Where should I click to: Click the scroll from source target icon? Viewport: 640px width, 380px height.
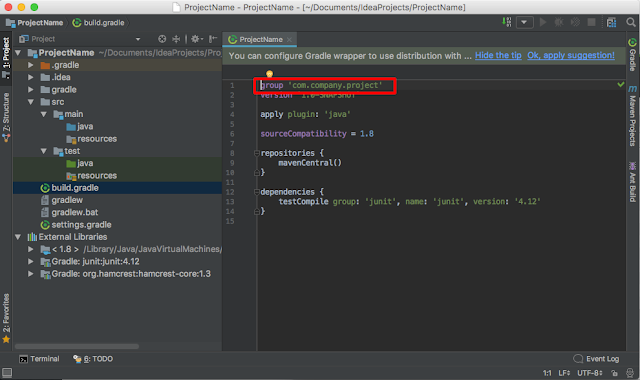[162, 39]
